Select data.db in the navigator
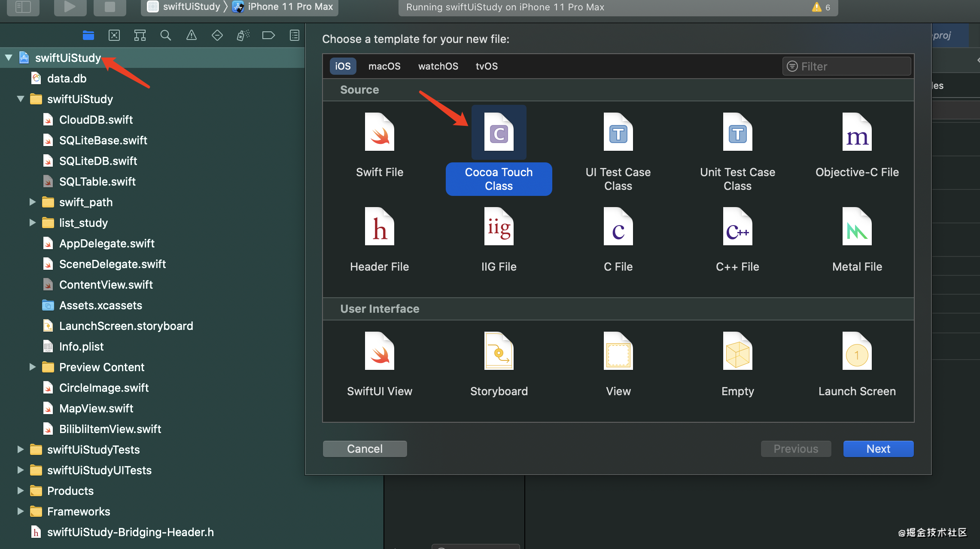 (x=67, y=78)
